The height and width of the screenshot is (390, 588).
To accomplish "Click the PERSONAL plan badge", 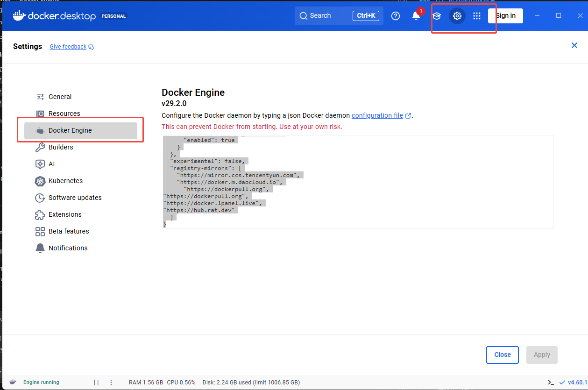I will (x=113, y=16).
